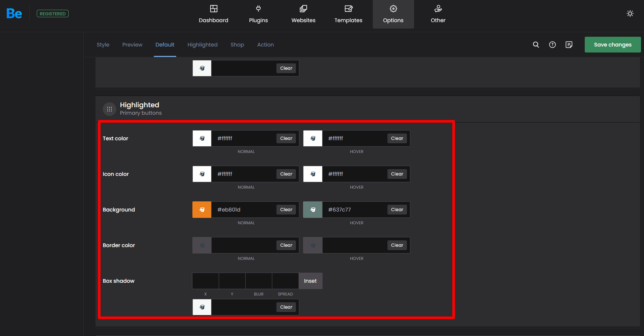Toggle the light/dark mode sun icon

630,13
